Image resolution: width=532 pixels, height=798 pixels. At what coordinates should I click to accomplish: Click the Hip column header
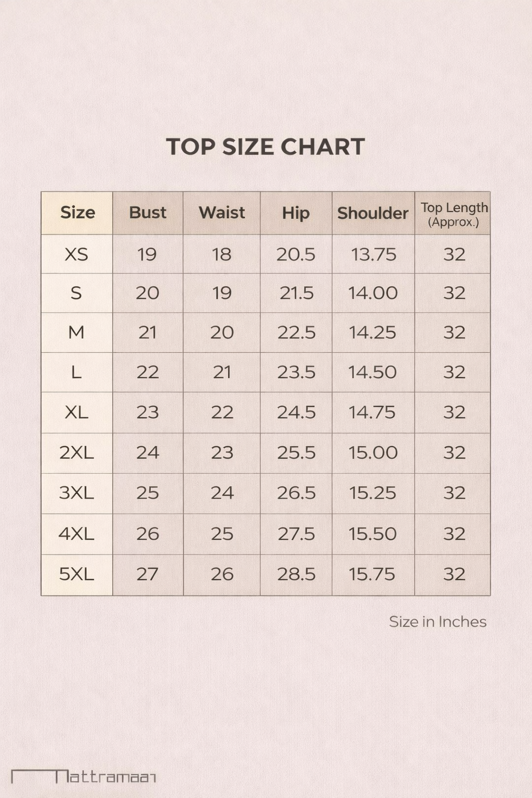tap(296, 213)
